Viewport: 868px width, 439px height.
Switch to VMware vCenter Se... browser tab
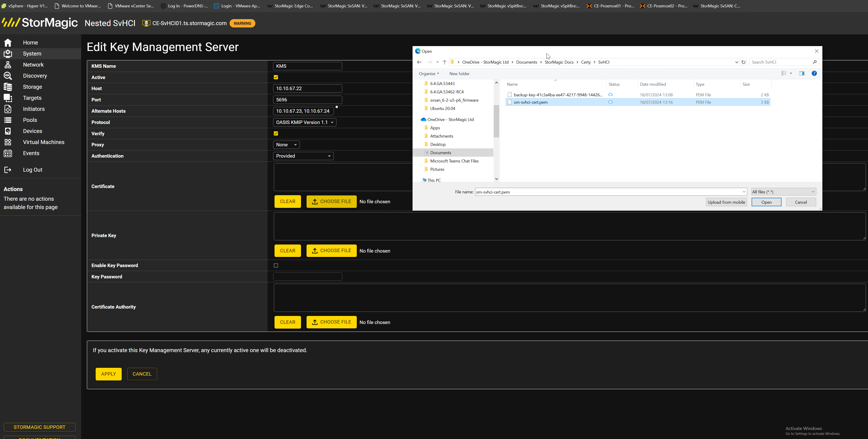131,6
